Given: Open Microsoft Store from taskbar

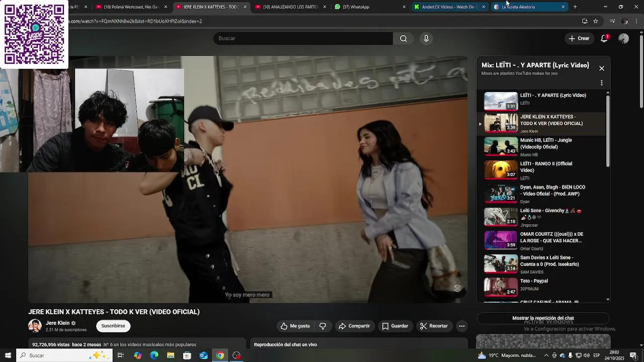Looking at the screenshot, I should pos(187,355).
